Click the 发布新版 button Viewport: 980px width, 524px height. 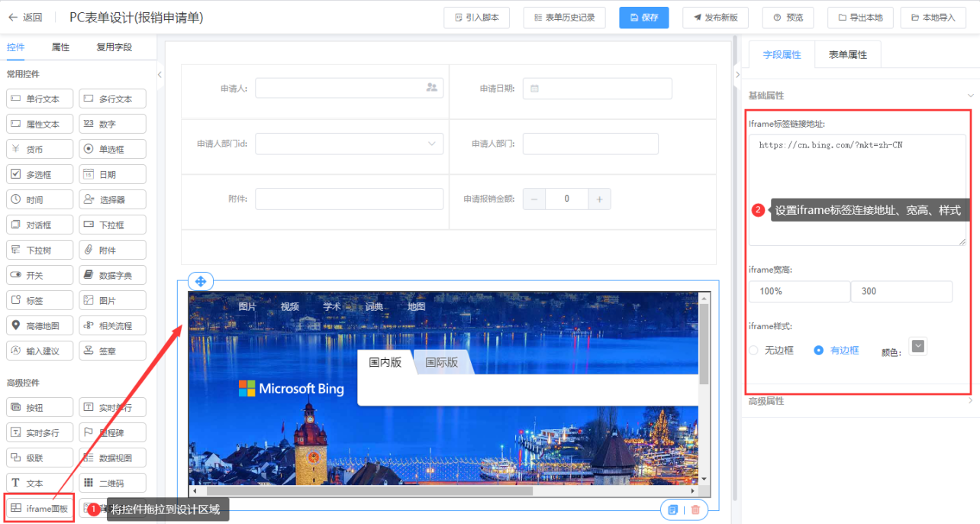(x=715, y=18)
